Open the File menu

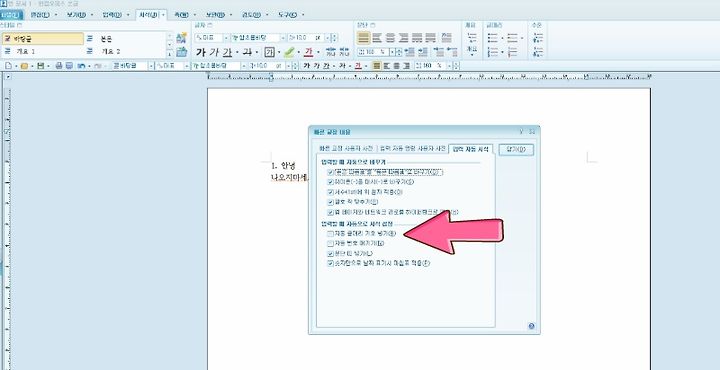[10, 15]
